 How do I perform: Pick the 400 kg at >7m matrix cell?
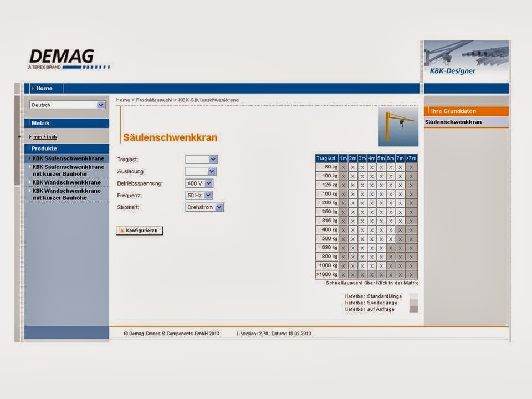(411, 229)
